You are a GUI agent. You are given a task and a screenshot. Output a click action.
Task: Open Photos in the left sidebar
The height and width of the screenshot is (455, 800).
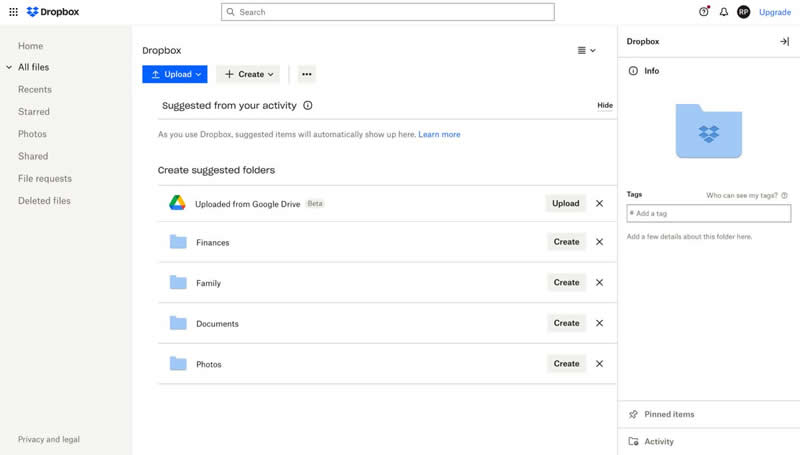(x=32, y=134)
